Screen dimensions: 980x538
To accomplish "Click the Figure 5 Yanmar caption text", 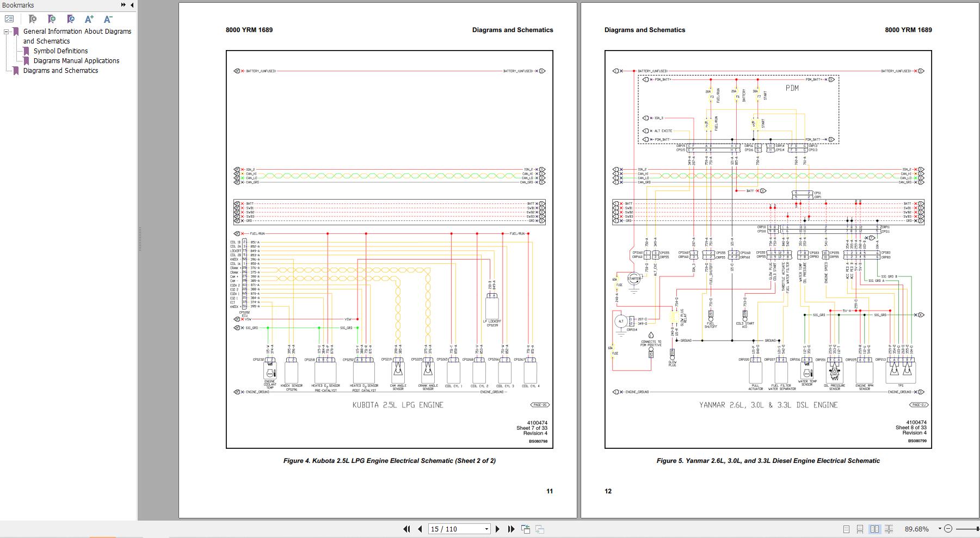I will coord(768,461).
